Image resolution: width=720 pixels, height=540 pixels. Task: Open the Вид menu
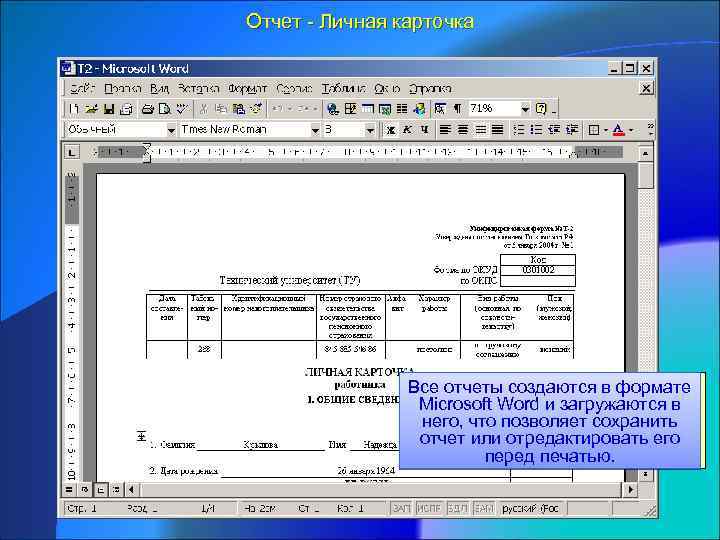tap(160, 88)
